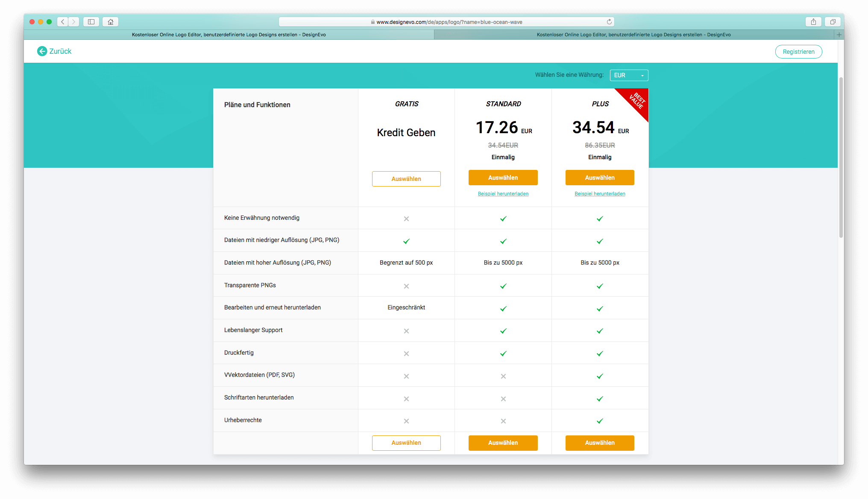This screenshot has width=868, height=499.
Task: Switch to the second DesignEvo tab
Action: click(633, 35)
